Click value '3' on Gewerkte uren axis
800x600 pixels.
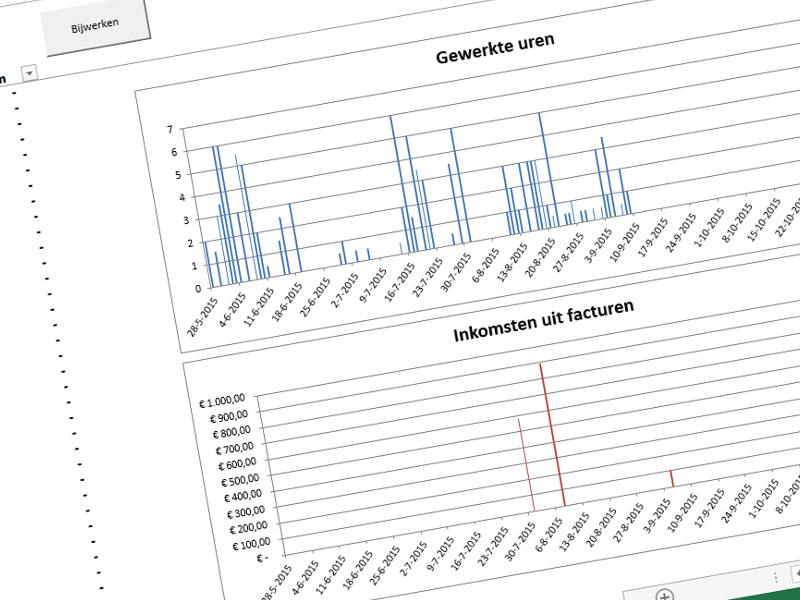(186, 221)
